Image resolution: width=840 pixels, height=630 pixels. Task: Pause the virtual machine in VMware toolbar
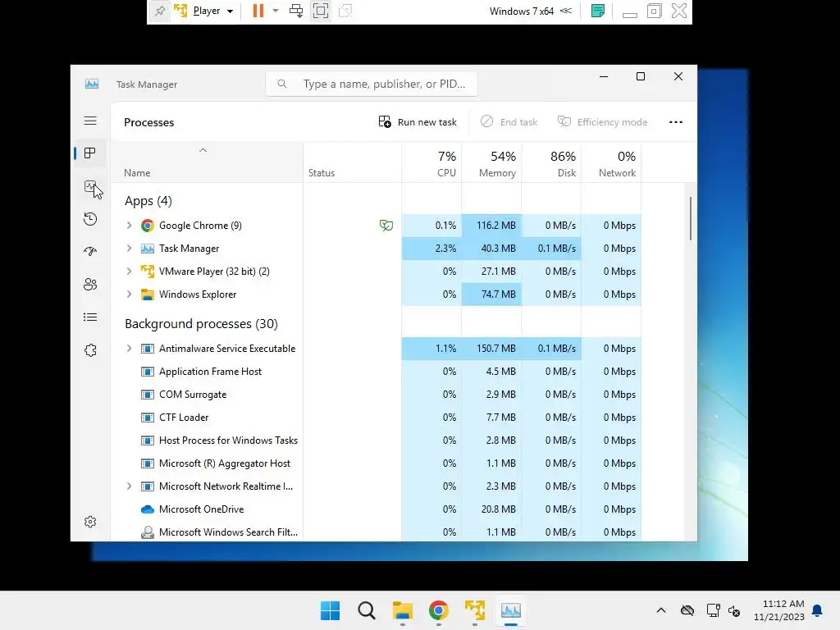[258, 11]
